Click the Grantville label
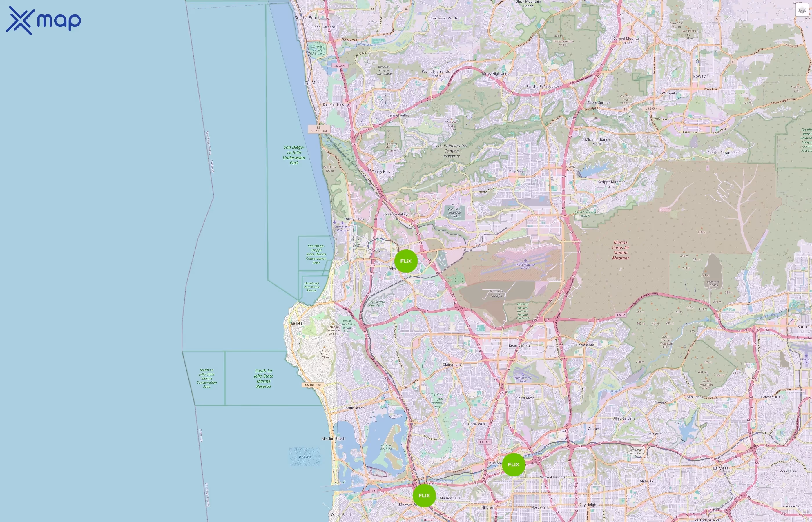This screenshot has height=522, width=812. click(595, 429)
